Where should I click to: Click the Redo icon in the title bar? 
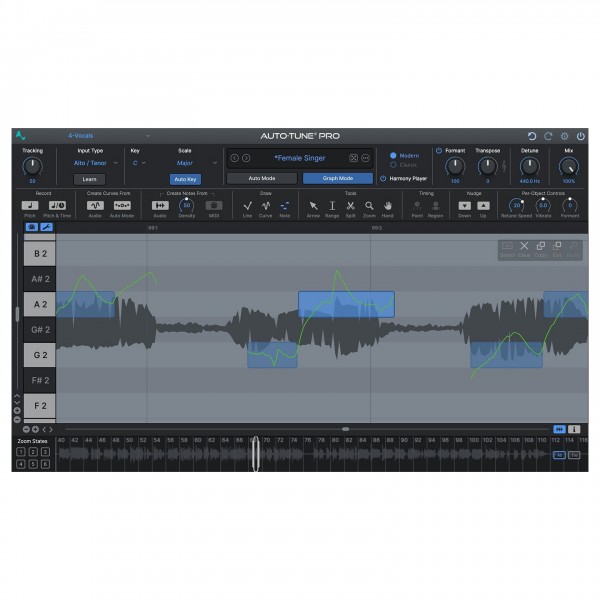coord(548,136)
